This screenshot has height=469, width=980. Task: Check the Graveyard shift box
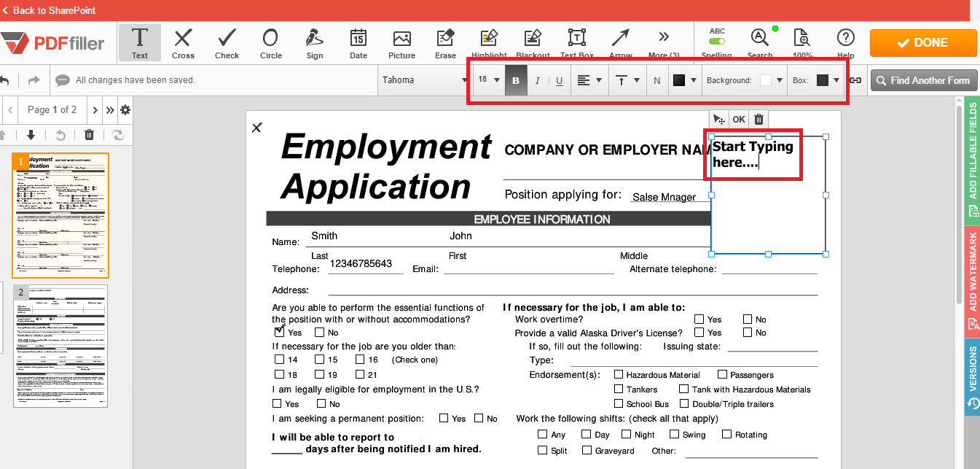[587, 450]
